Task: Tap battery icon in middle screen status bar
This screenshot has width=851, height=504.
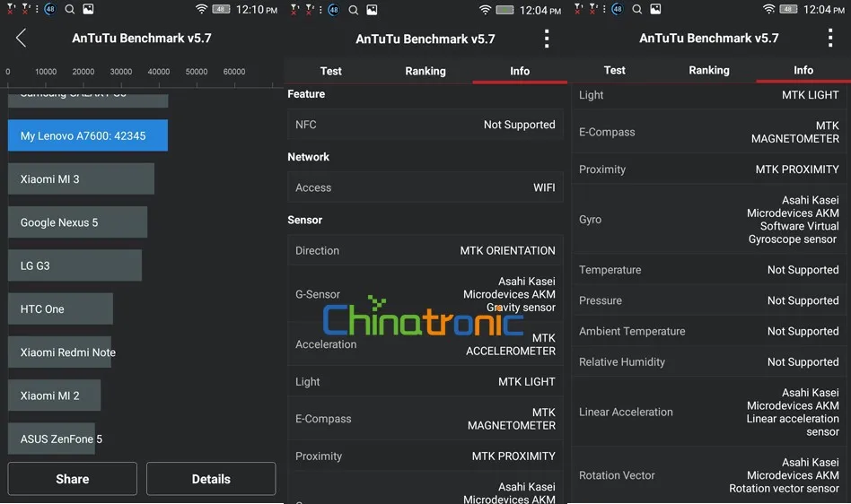Action: [504, 10]
